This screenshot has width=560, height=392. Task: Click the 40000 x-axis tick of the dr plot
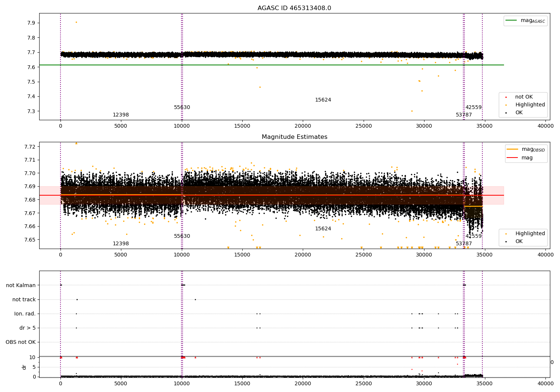[545, 383]
